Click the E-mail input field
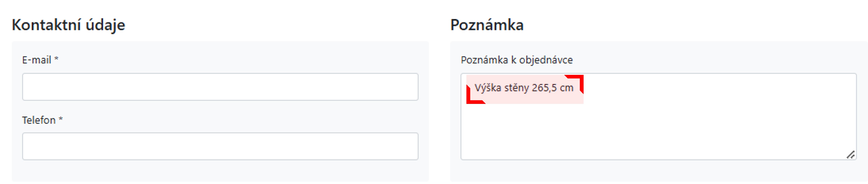The height and width of the screenshot is (184, 868). 220,87
